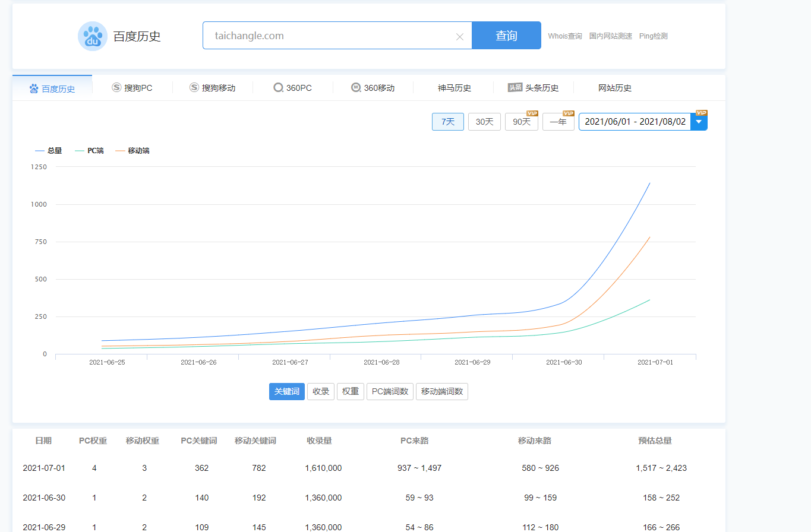Click the 收录量 column header

pyautogui.click(x=319, y=441)
